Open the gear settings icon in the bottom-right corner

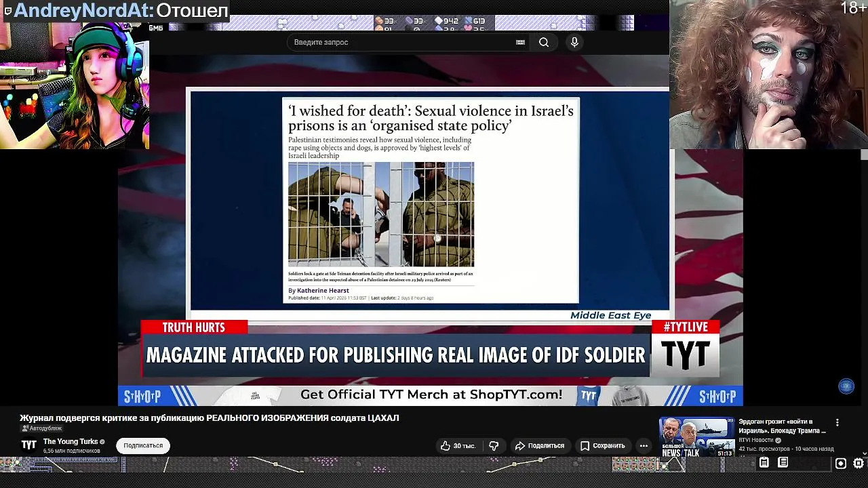(859, 463)
